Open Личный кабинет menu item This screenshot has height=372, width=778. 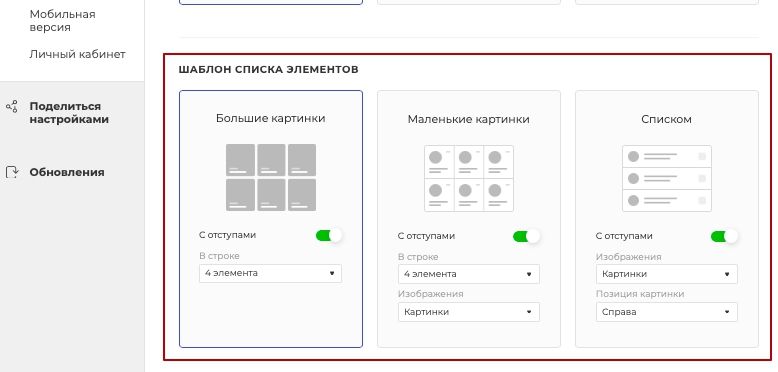(x=77, y=54)
